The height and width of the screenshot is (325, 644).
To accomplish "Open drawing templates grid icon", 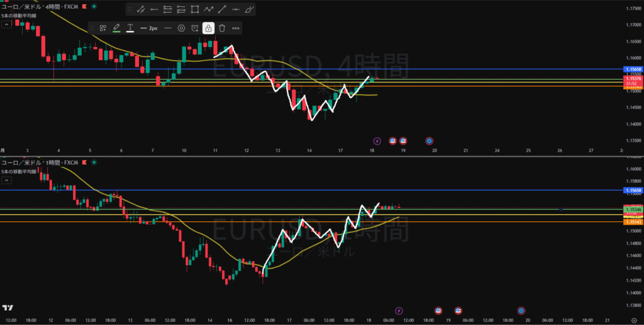I will click(103, 28).
